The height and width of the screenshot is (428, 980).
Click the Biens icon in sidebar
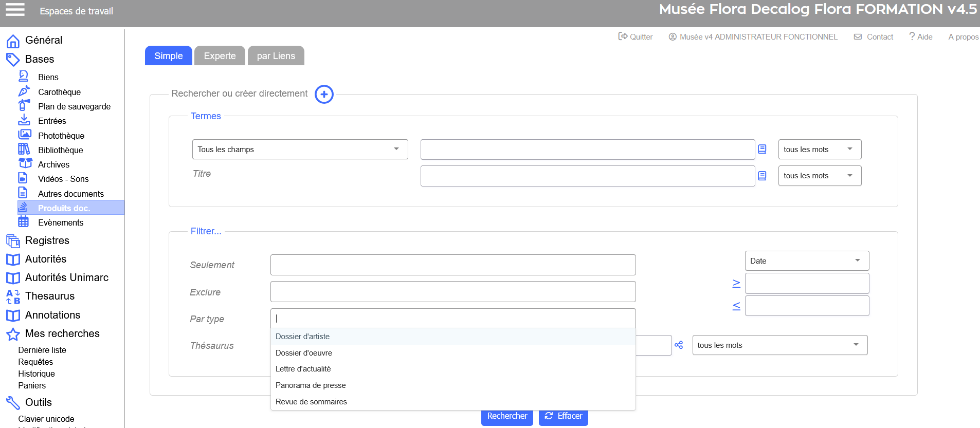pos(24,77)
